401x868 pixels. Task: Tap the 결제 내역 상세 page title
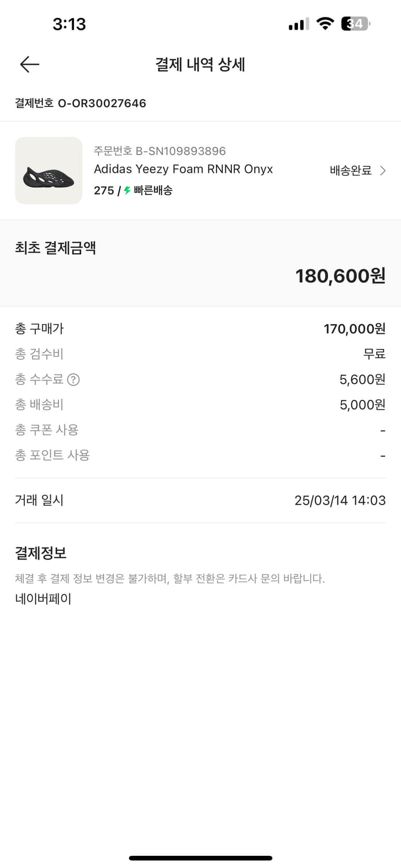tap(200, 64)
